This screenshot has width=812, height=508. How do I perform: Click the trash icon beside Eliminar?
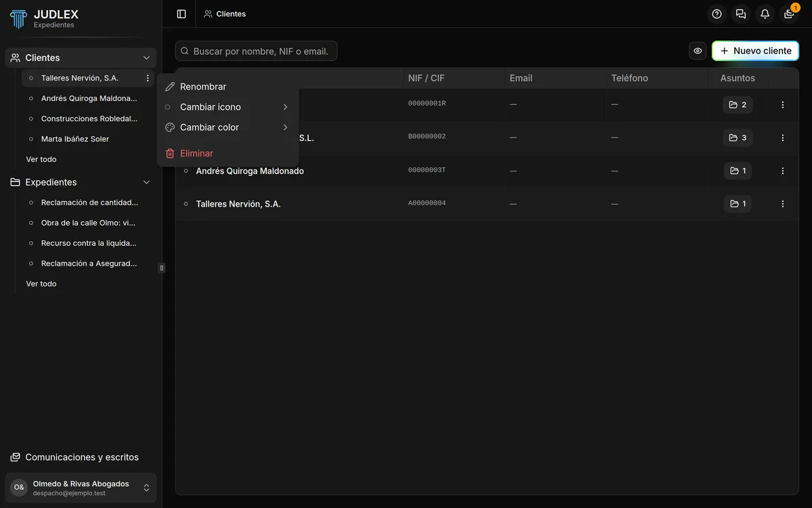point(170,153)
